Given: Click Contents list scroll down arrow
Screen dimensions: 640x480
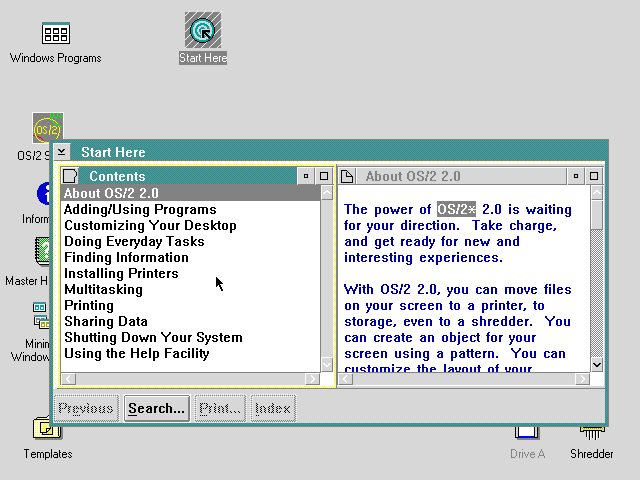Looking at the screenshot, I should pyautogui.click(x=327, y=364).
